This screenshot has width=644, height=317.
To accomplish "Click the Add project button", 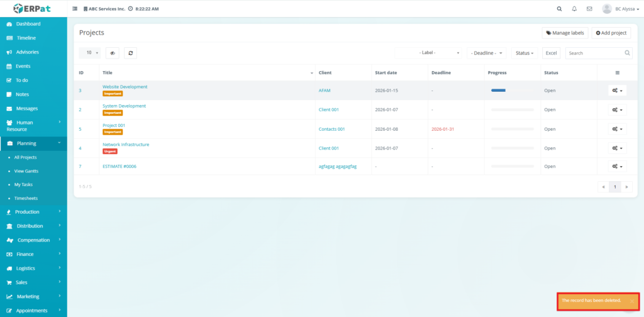I will [611, 33].
